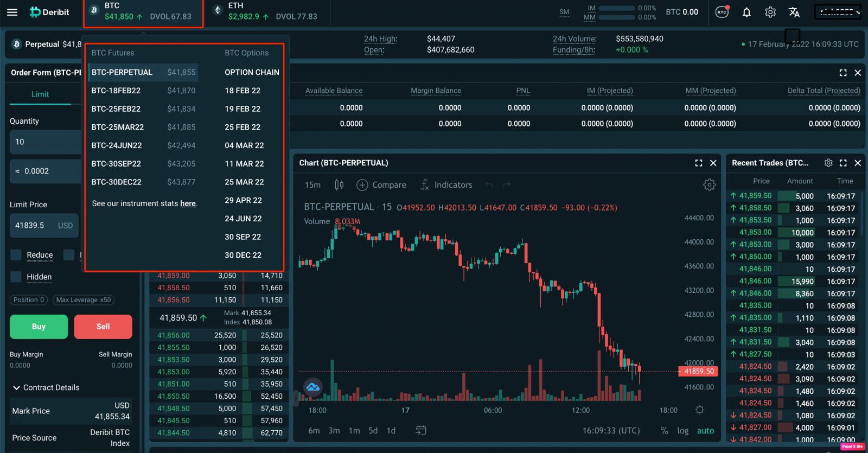Collapse the Contract Details section
The height and width of the screenshot is (453, 868).
tap(17, 387)
